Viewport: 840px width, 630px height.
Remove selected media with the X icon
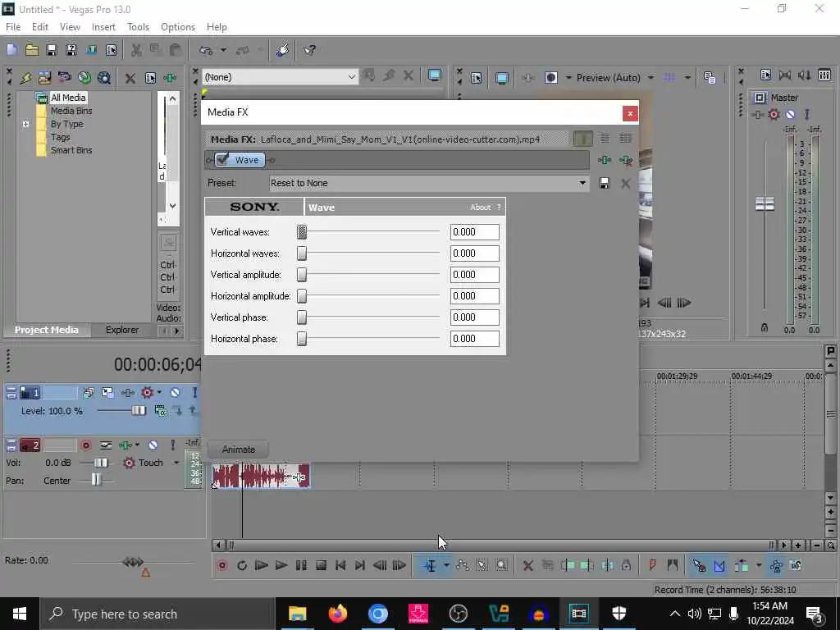tap(130, 79)
